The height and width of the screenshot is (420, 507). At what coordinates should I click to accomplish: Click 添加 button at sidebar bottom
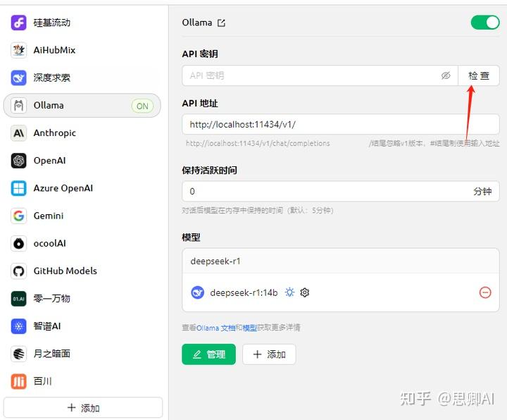pos(83,408)
